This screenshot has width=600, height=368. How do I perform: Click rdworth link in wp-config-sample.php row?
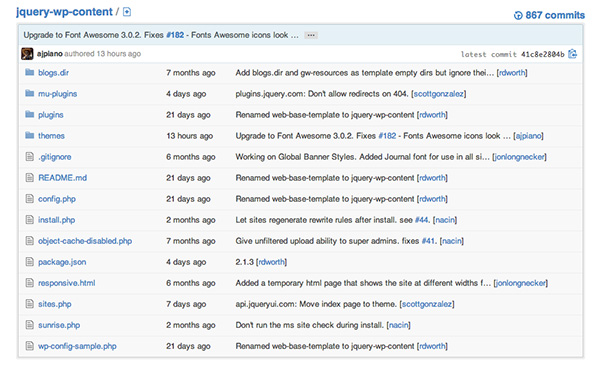point(432,346)
